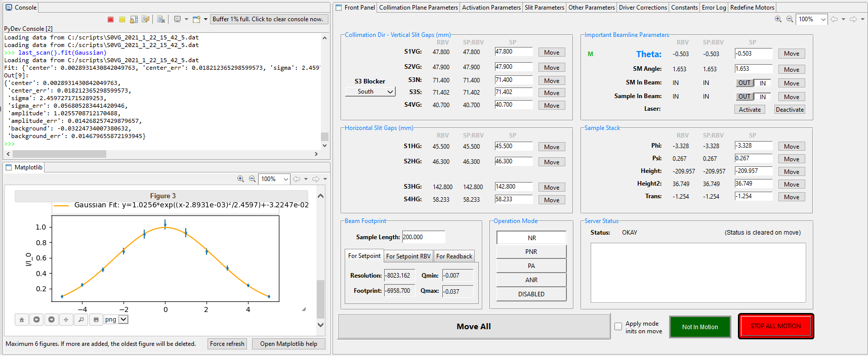868x356 pixels.
Task: Click the red terminate console icon
Action: point(110,19)
